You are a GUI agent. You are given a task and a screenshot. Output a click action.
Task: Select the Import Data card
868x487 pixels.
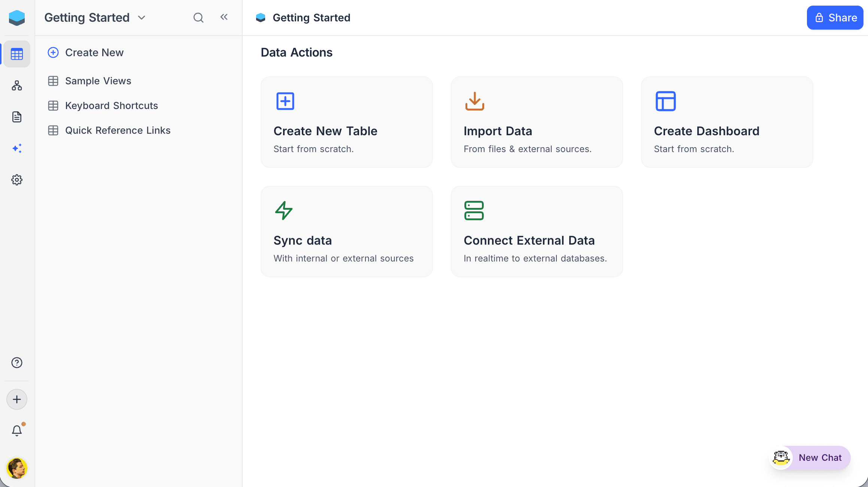pos(537,122)
